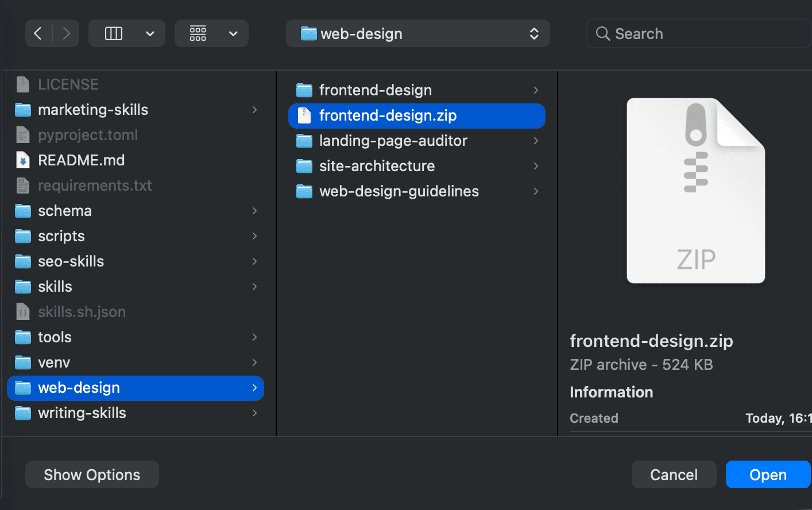
Task: Click the 'skills.sh.json' file name
Action: [x=82, y=312]
